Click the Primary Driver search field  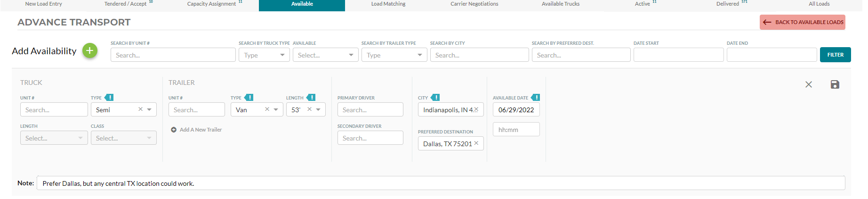click(370, 109)
